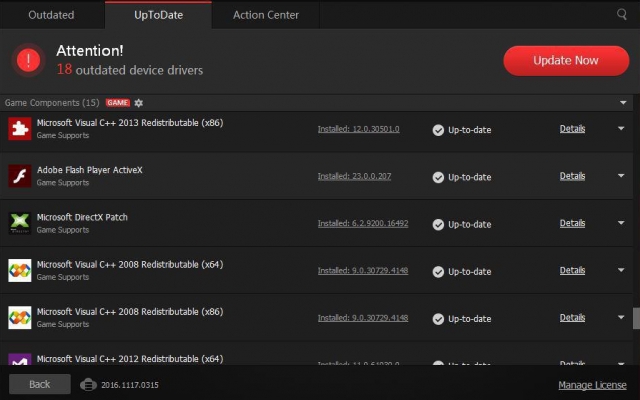The image size is (640, 400).
Task: Select Microsoft Visual C++ 2008 Redistributable (x64) name
Action: click(x=130, y=264)
